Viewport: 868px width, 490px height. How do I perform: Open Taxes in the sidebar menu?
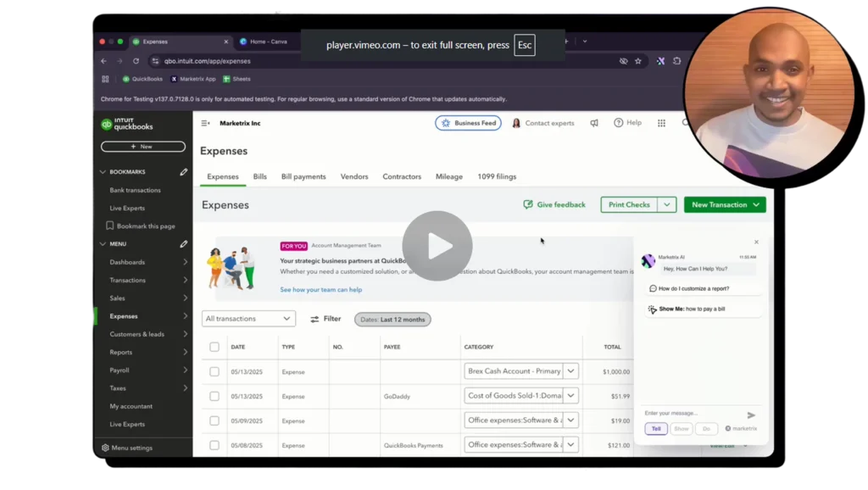coord(118,388)
